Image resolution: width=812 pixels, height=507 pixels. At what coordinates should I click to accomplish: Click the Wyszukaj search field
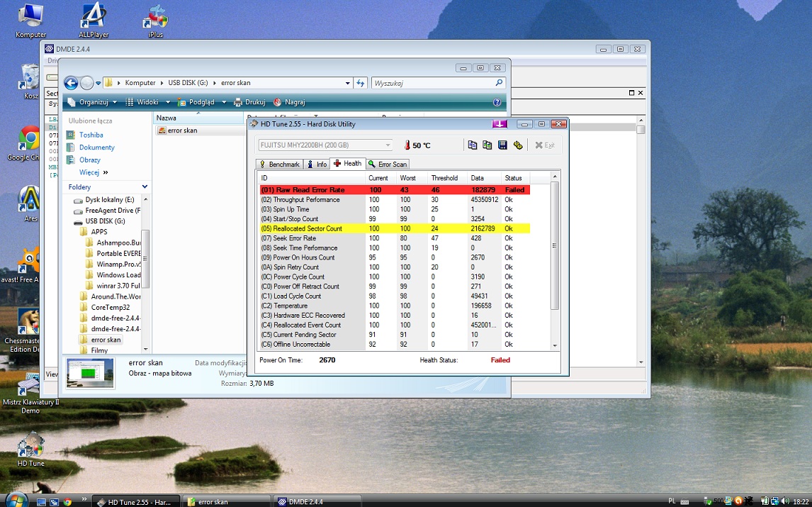point(433,83)
